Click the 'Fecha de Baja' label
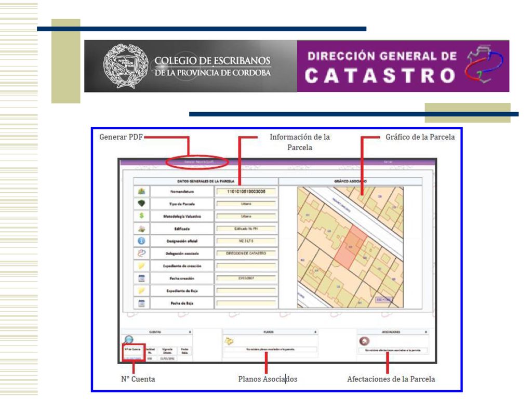Viewport: 532px width, 399px height. pyautogui.click(x=182, y=303)
